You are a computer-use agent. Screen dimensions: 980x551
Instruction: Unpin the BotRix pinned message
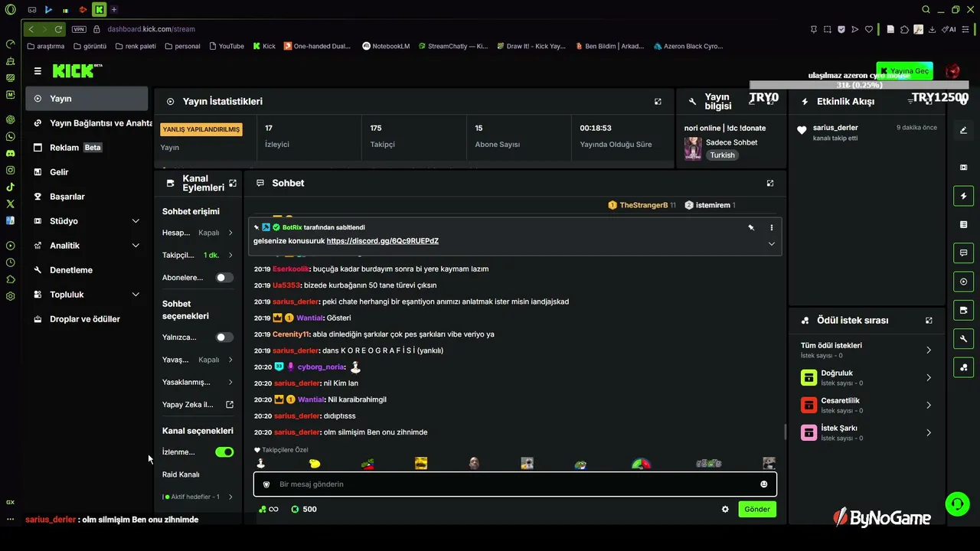(x=751, y=227)
